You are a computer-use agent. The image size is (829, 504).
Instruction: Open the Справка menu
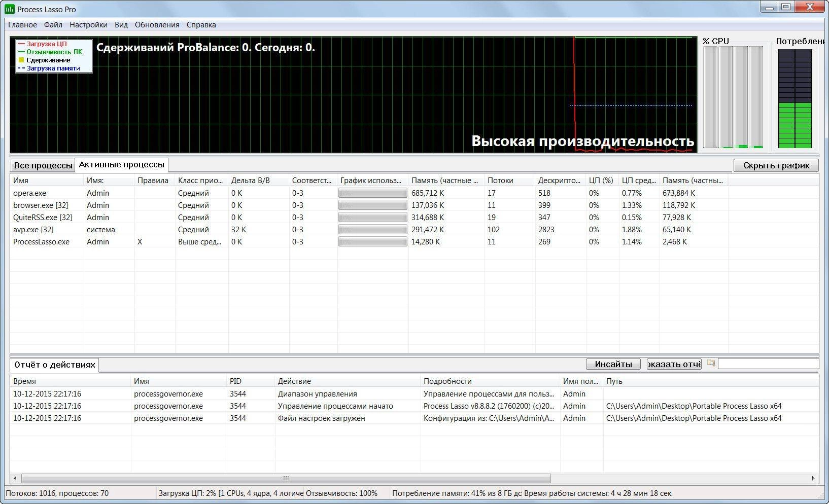click(x=201, y=25)
